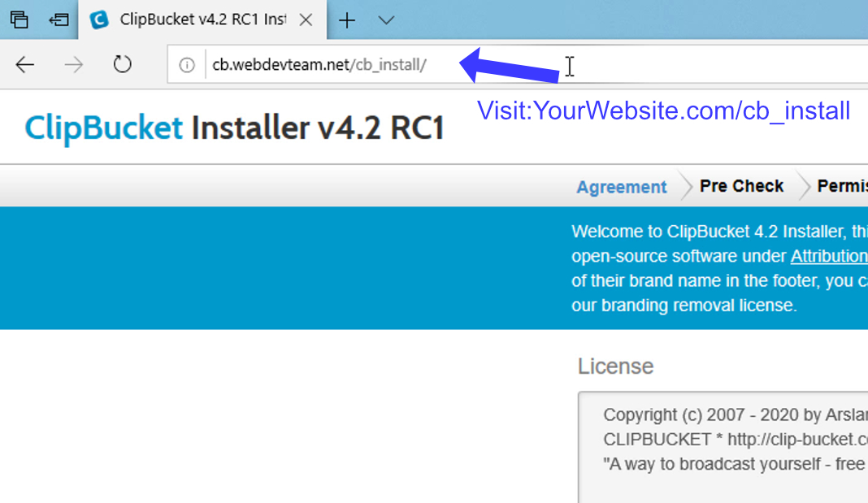Open the Attribution license link
This screenshot has height=503, width=868.
[829, 256]
